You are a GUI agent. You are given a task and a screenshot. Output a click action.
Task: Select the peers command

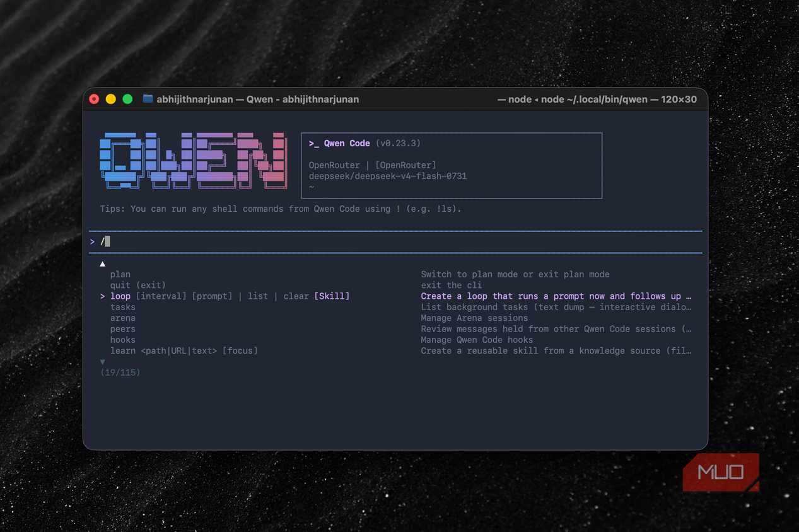pos(123,329)
